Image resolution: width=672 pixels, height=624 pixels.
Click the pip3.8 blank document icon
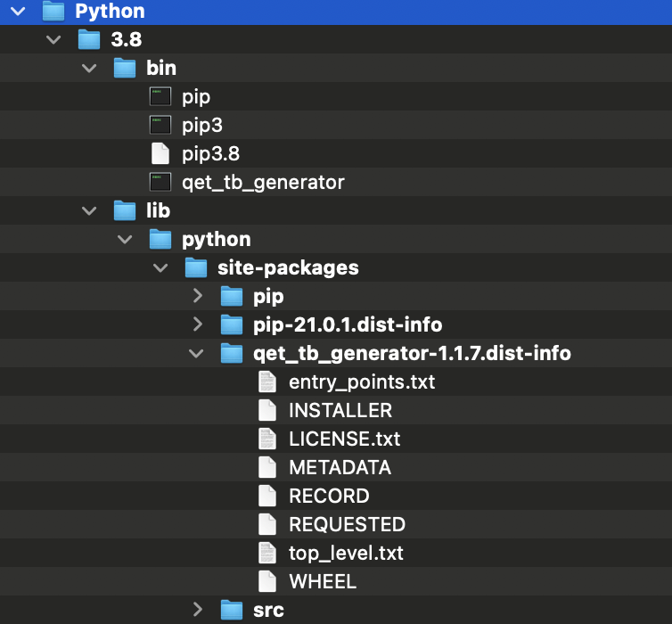(x=160, y=154)
